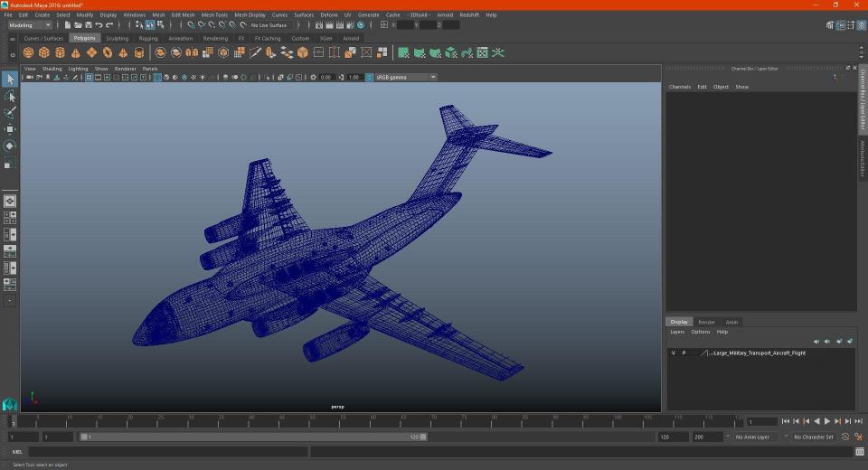This screenshot has width=868, height=470.
Task: Click the Undo arrow icon
Action: coord(99,25)
